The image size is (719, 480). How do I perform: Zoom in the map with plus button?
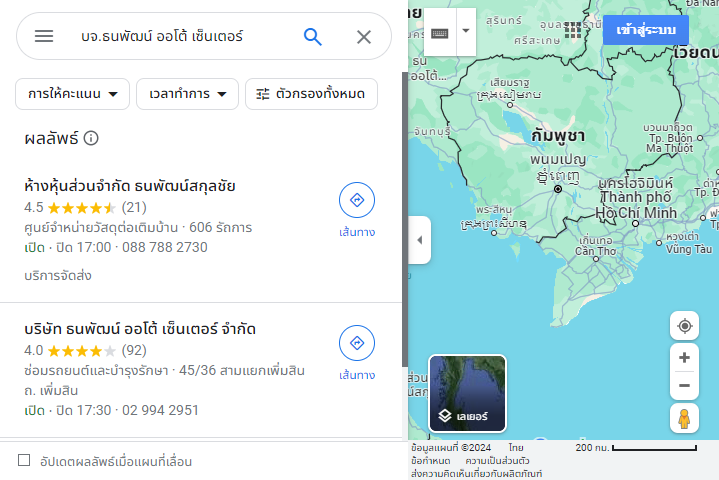tap(685, 358)
